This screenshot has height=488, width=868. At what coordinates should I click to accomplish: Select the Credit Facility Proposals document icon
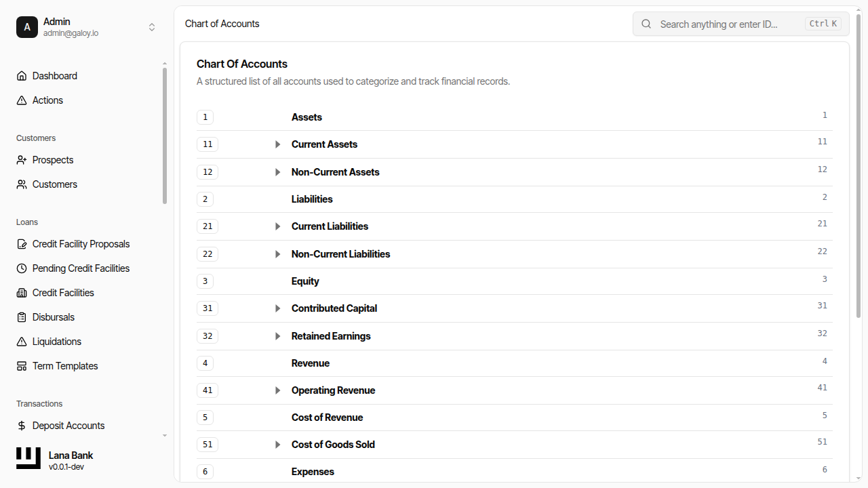point(21,243)
